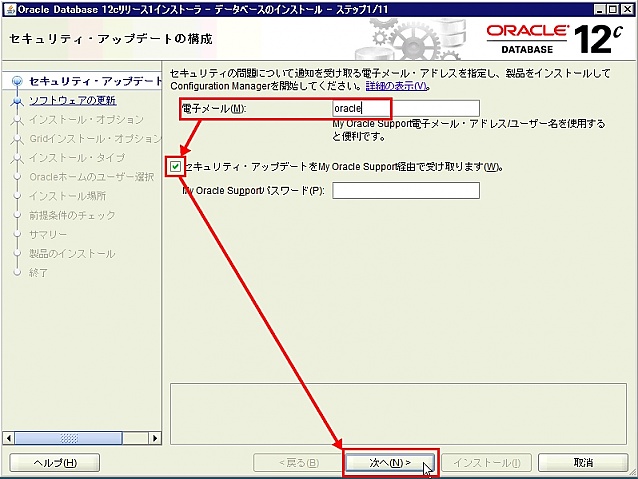Close the Oracle installer window
This screenshot has width=638, height=479.
point(627,9)
